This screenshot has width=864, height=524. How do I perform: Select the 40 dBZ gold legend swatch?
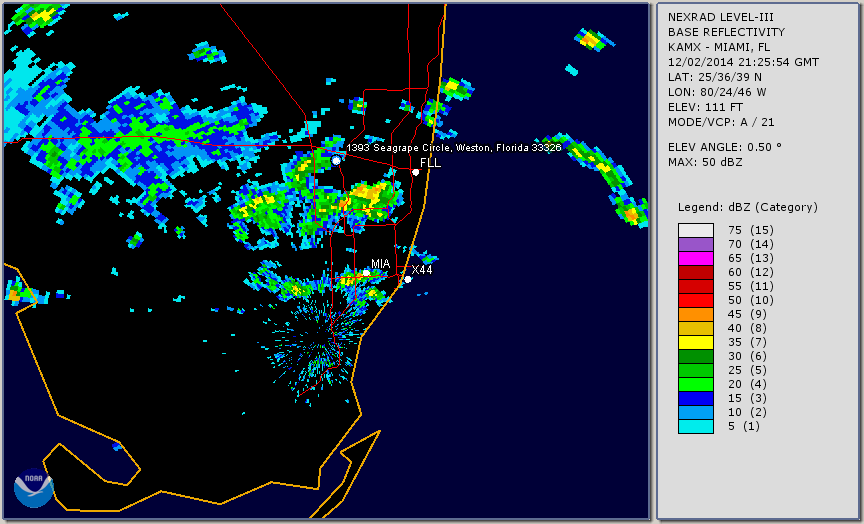[696, 328]
